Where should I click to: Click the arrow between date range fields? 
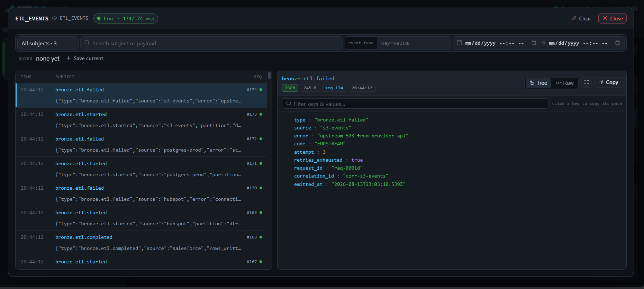coord(543,43)
